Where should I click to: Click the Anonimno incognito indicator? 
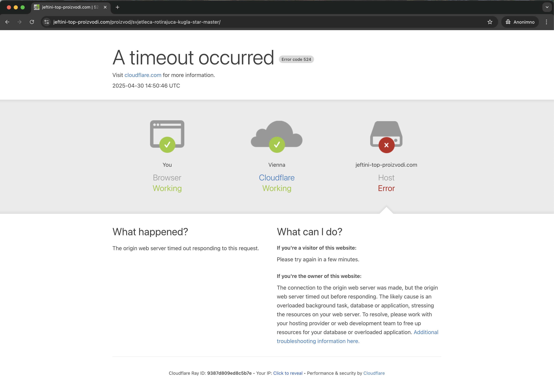[x=520, y=22]
